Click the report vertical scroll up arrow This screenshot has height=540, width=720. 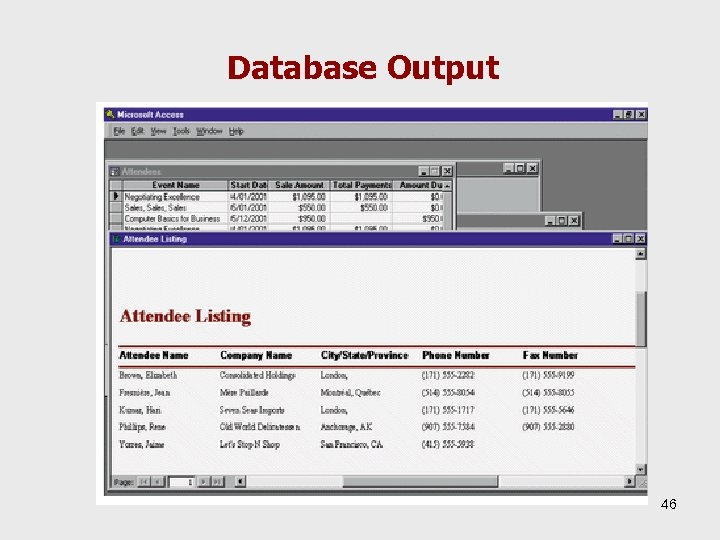[x=641, y=253]
